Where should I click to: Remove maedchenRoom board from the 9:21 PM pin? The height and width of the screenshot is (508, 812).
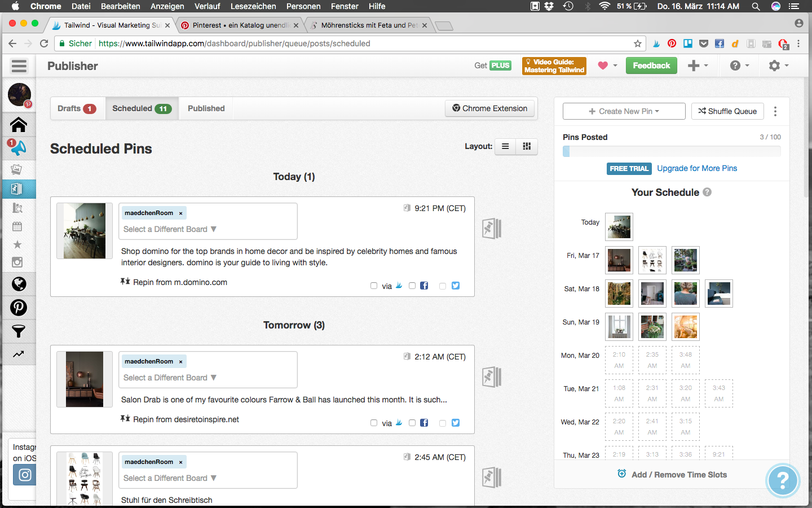point(180,213)
